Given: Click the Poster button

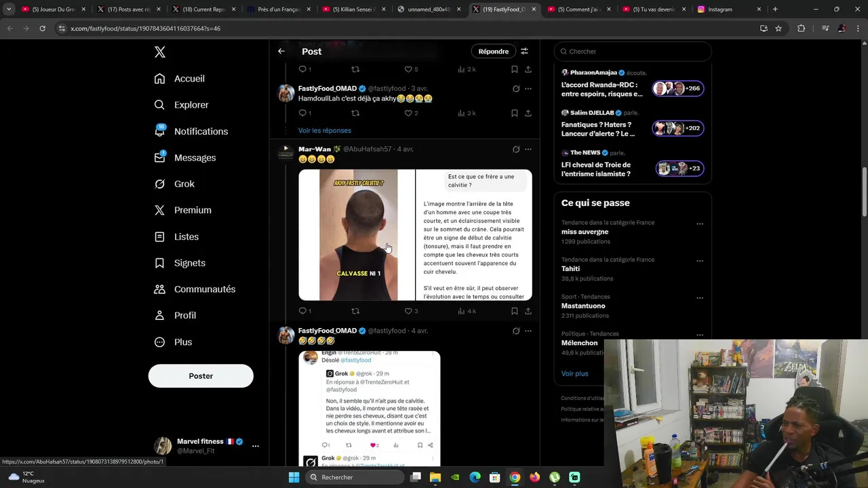Looking at the screenshot, I should 201,376.
